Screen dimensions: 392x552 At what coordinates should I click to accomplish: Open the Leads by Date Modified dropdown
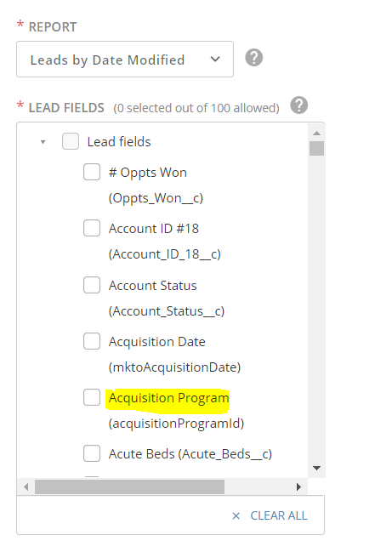(x=125, y=60)
